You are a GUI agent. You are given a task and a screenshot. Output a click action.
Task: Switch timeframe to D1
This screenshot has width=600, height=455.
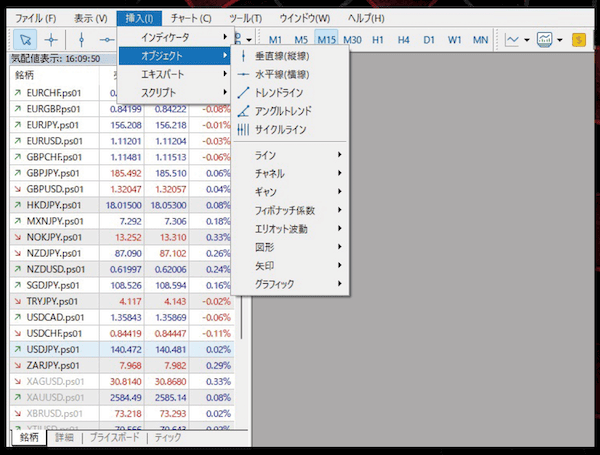pos(429,40)
